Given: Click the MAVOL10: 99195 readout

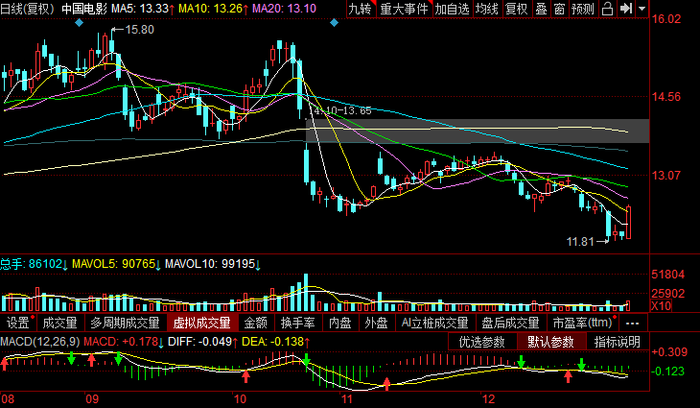Looking at the screenshot, I should (x=212, y=264).
